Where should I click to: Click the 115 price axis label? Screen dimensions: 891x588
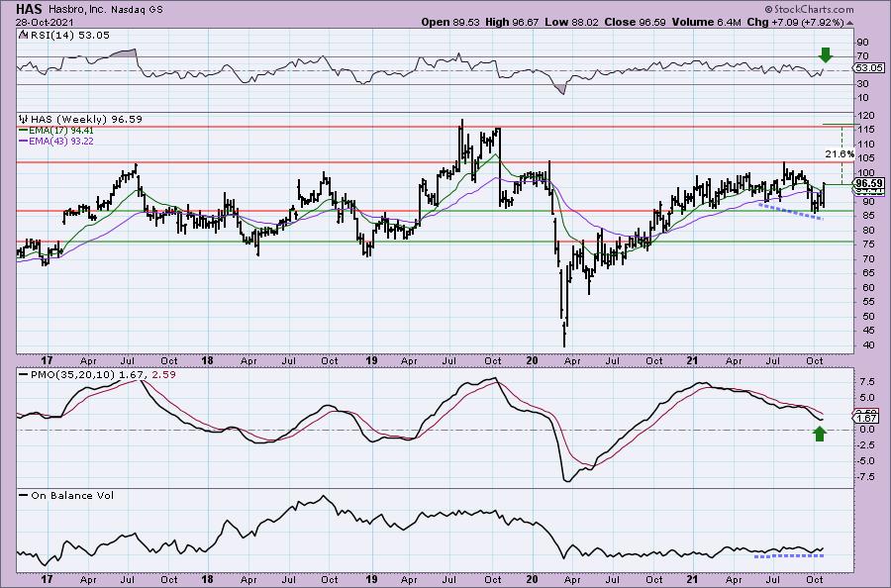tap(866, 130)
